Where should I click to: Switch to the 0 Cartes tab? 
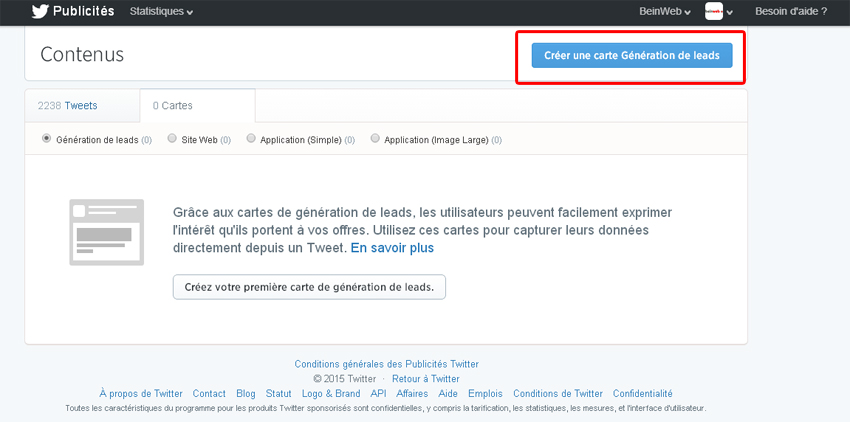click(x=172, y=105)
